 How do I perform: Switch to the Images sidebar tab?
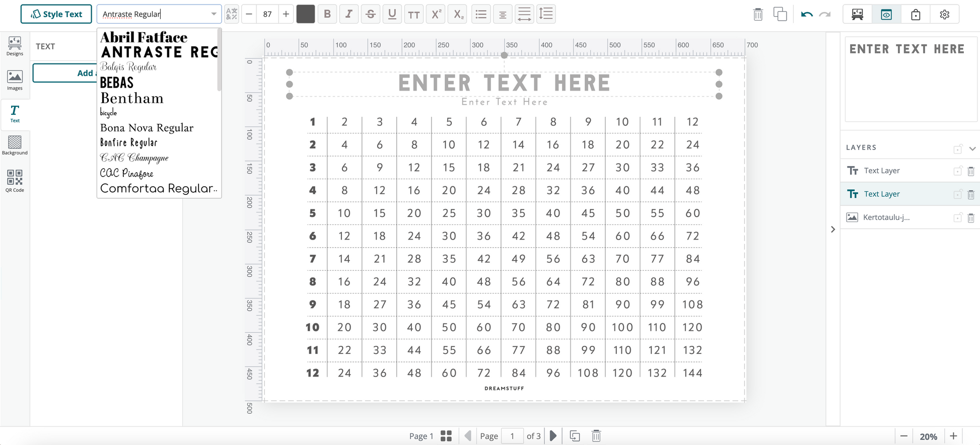[x=15, y=80]
